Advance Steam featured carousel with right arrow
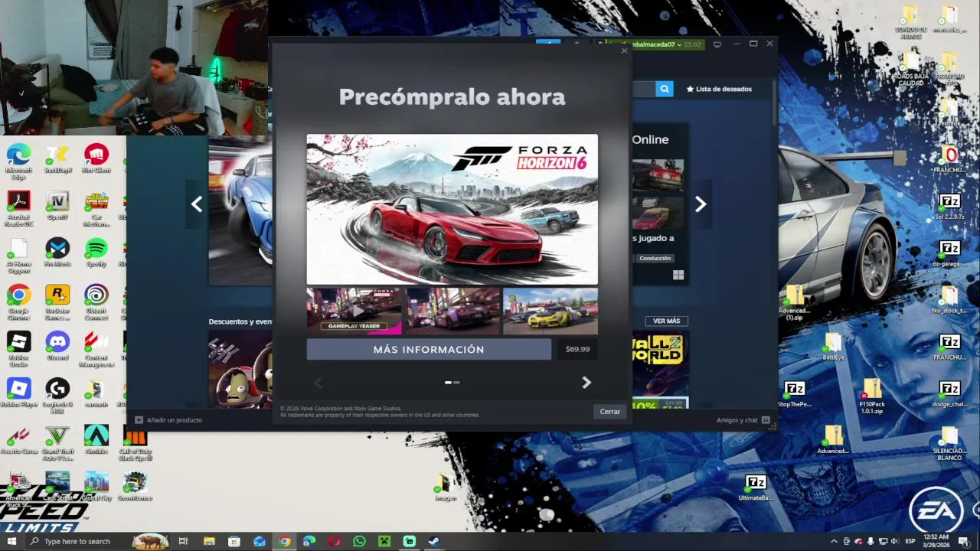 tap(700, 204)
